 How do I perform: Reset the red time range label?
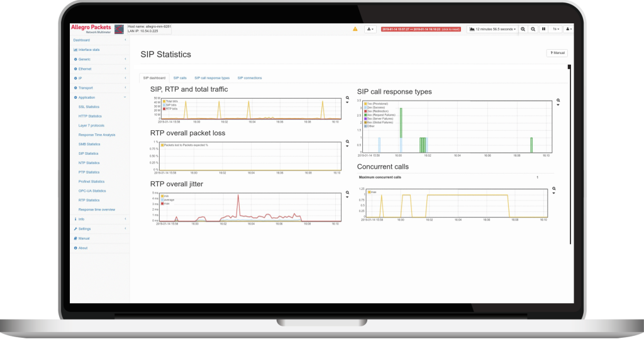point(421,29)
